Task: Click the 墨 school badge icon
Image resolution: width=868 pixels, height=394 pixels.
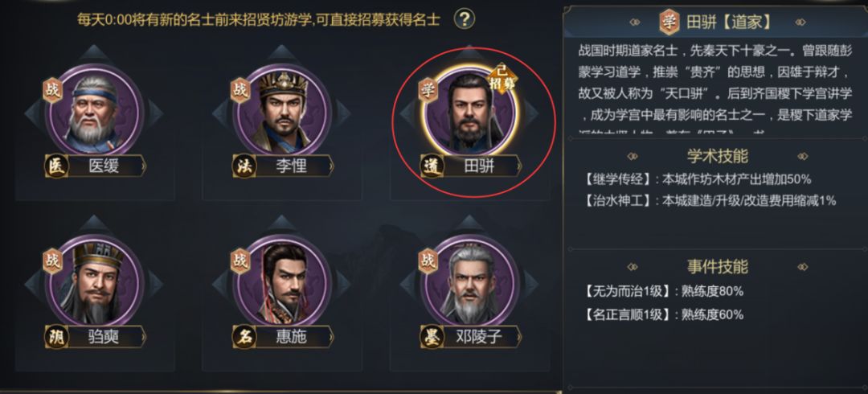Action: tap(432, 337)
